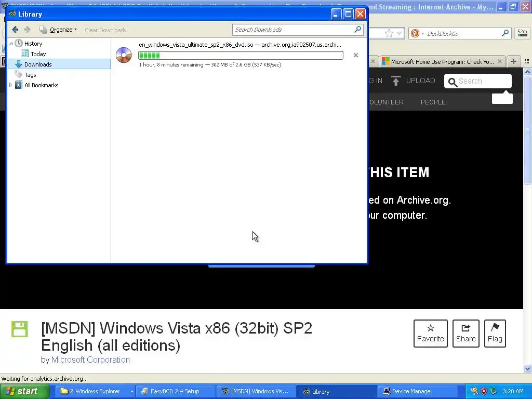Click the taskbar clock showing 3:20 AM
The height and width of the screenshot is (399, 532).
pyautogui.click(x=513, y=391)
